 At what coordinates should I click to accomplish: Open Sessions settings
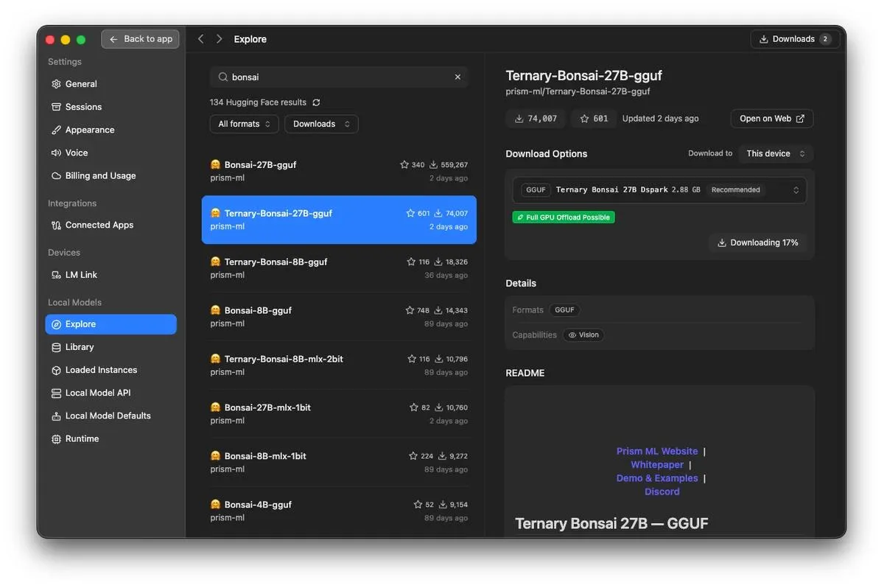coord(110,107)
